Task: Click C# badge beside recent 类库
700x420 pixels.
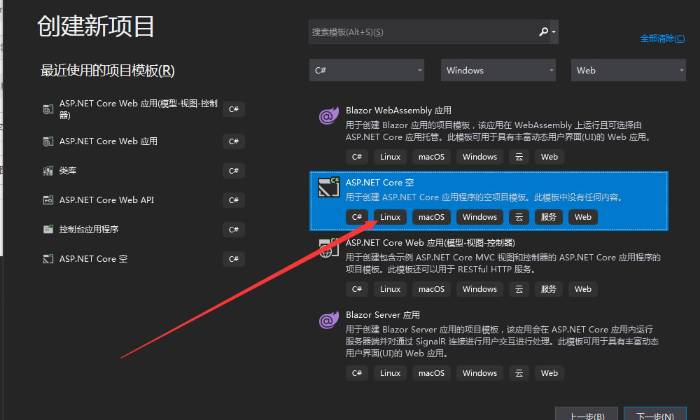Action: 233,170
